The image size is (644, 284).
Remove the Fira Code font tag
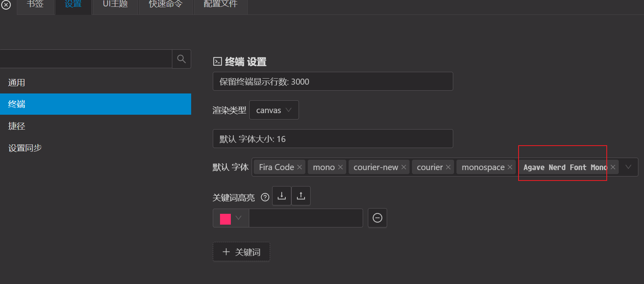pyautogui.click(x=299, y=167)
